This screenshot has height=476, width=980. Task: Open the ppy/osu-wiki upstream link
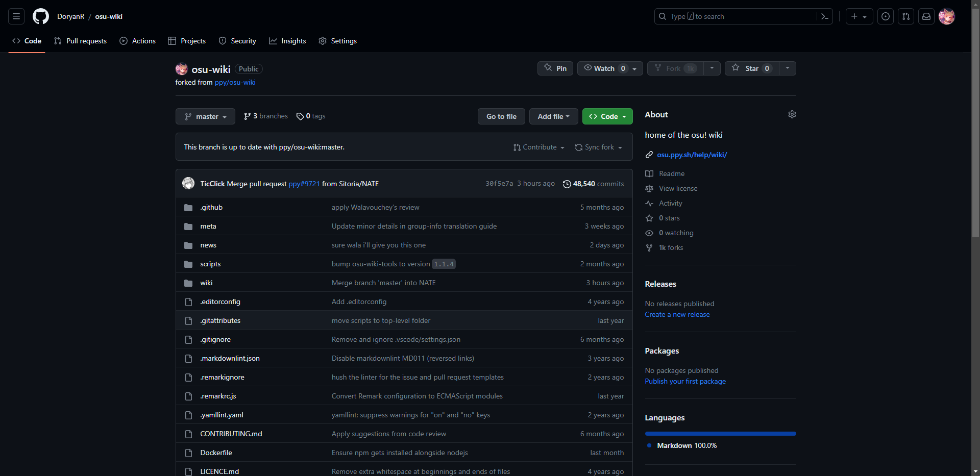235,82
